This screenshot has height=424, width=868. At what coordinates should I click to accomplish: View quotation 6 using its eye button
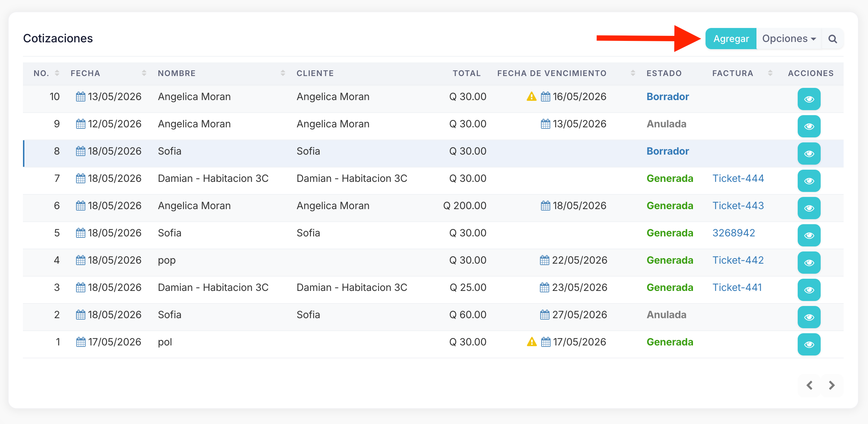tap(809, 208)
